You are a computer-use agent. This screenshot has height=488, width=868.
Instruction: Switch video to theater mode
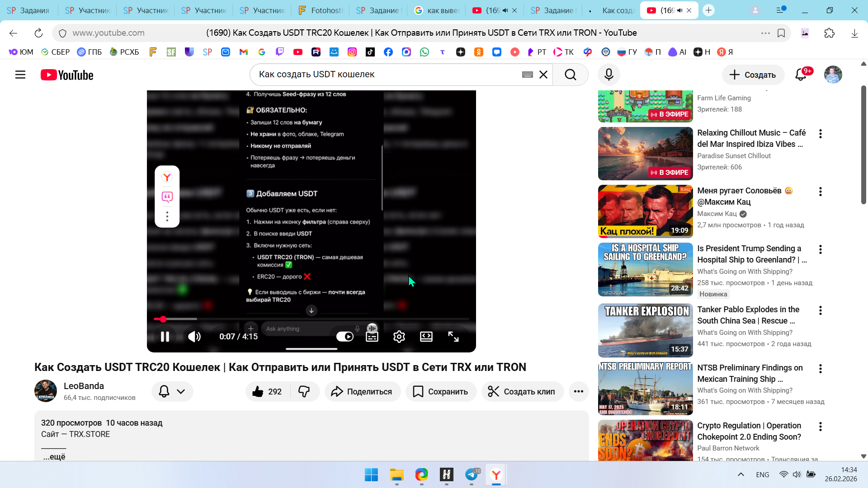(x=426, y=337)
